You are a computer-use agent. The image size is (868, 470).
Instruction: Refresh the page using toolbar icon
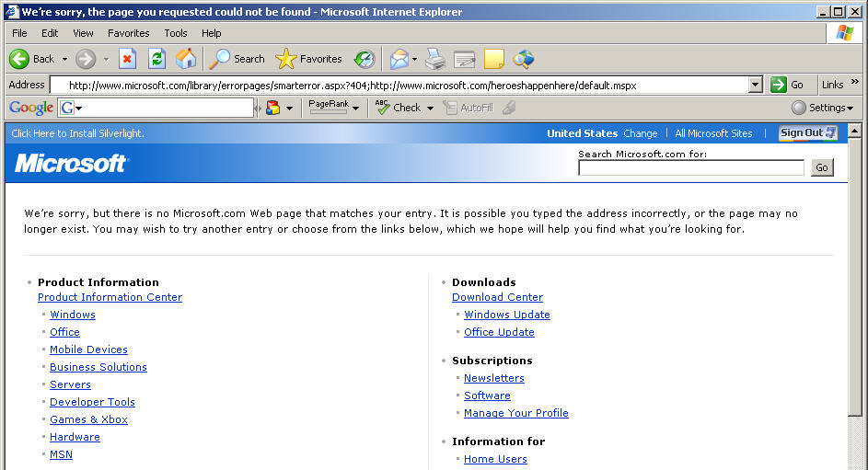(156, 59)
